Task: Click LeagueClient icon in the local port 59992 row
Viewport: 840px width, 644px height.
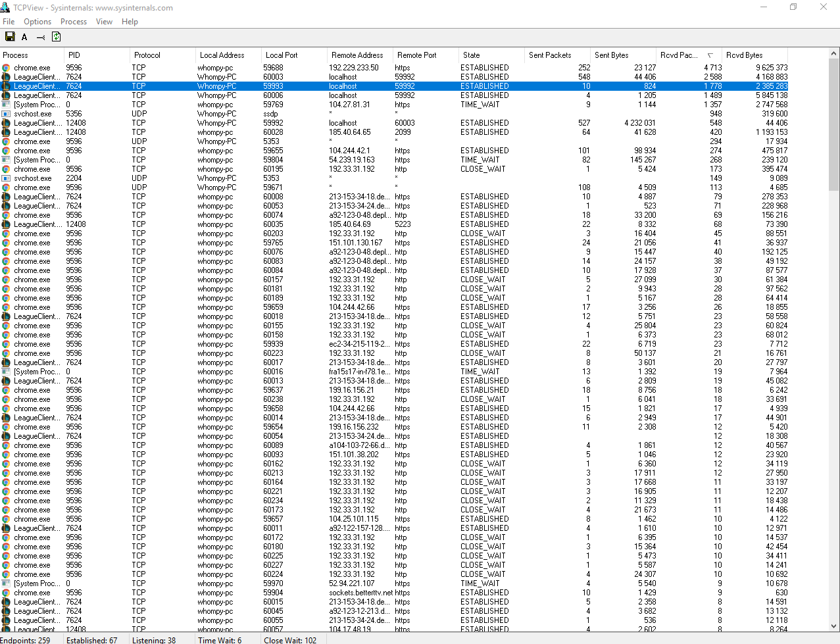Action: click(x=6, y=123)
